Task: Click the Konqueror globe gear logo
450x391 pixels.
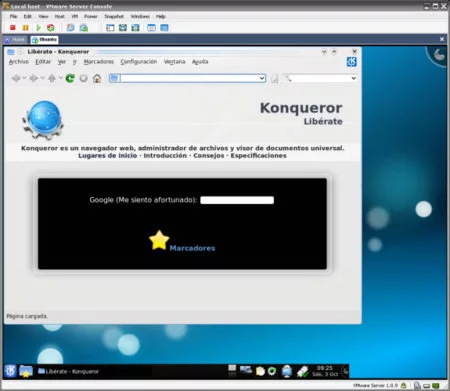Action: [x=43, y=120]
